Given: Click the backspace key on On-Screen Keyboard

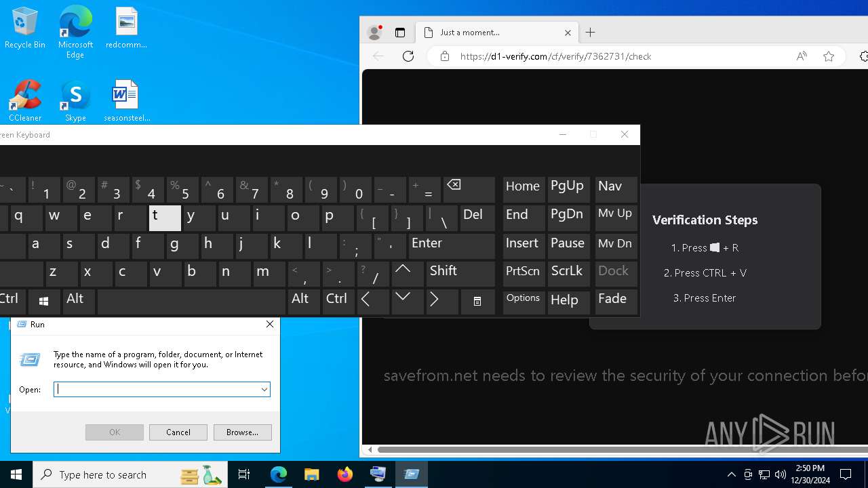Looking at the screenshot, I should (469, 190).
